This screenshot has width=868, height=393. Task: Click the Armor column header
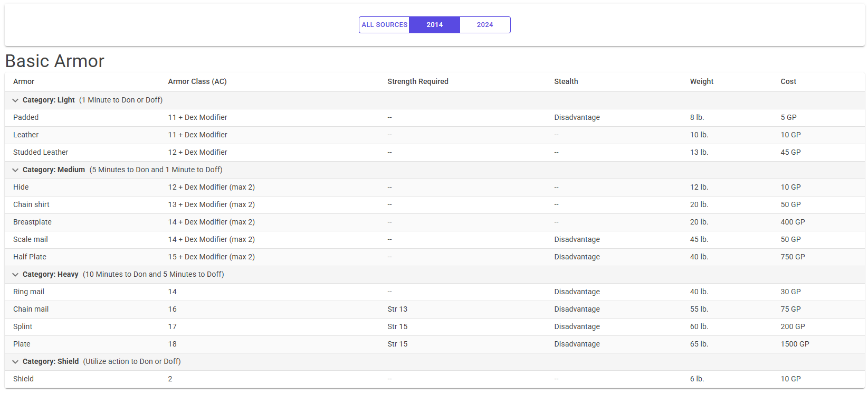pos(24,81)
